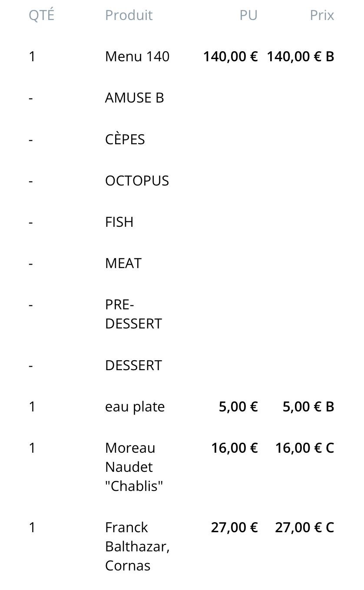Tap the 16,00 € C price

[x=304, y=447]
